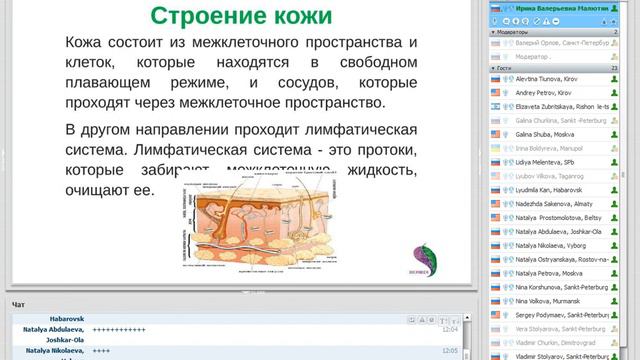Click the flag icon of Elizaveta Zubritskaya

(495, 107)
